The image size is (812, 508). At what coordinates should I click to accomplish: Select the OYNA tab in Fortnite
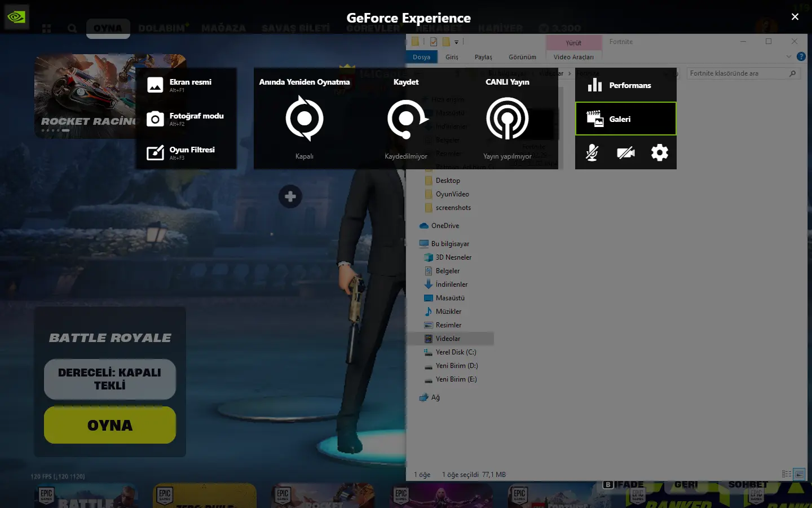[x=108, y=28]
